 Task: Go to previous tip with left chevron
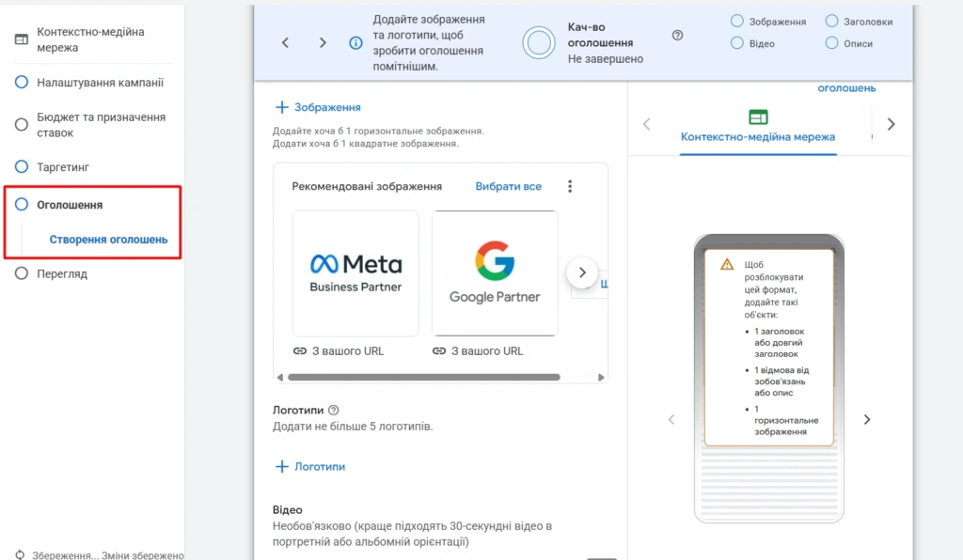coord(285,43)
